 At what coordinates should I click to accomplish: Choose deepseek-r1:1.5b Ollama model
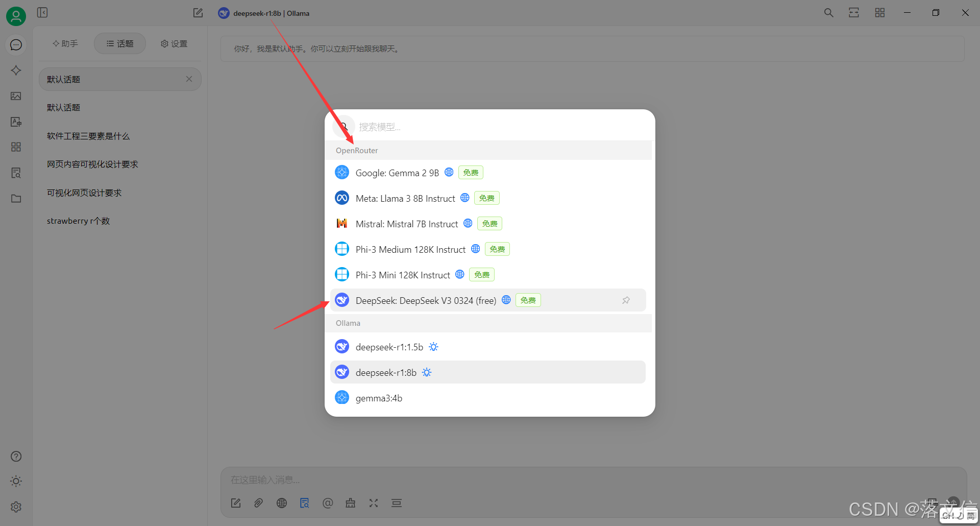pyautogui.click(x=488, y=347)
